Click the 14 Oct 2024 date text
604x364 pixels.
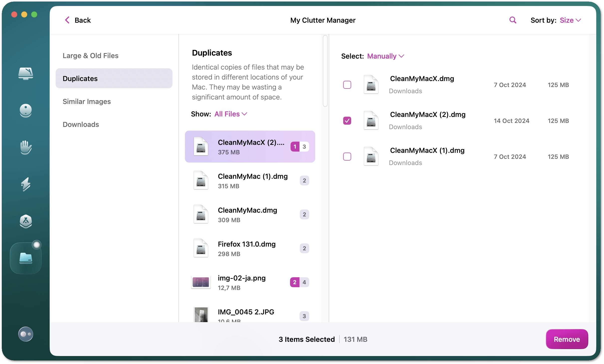click(511, 121)
